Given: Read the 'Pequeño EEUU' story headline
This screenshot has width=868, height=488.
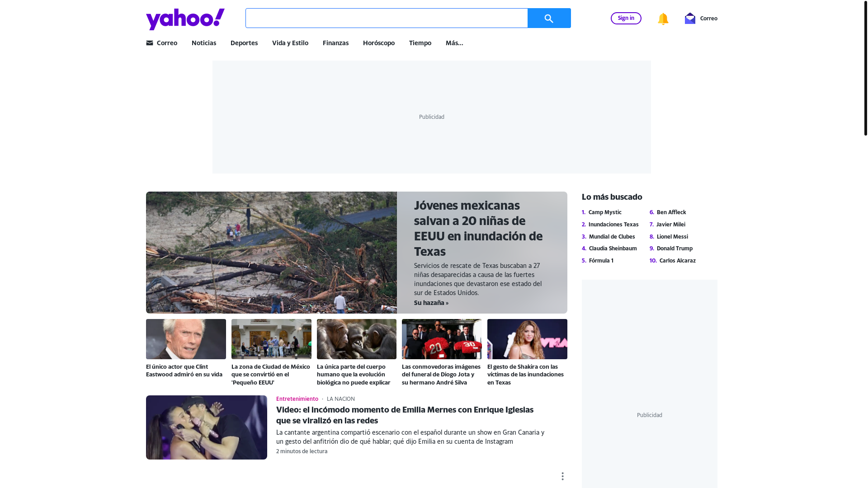Looking at the screenshot, I should 271,375.
